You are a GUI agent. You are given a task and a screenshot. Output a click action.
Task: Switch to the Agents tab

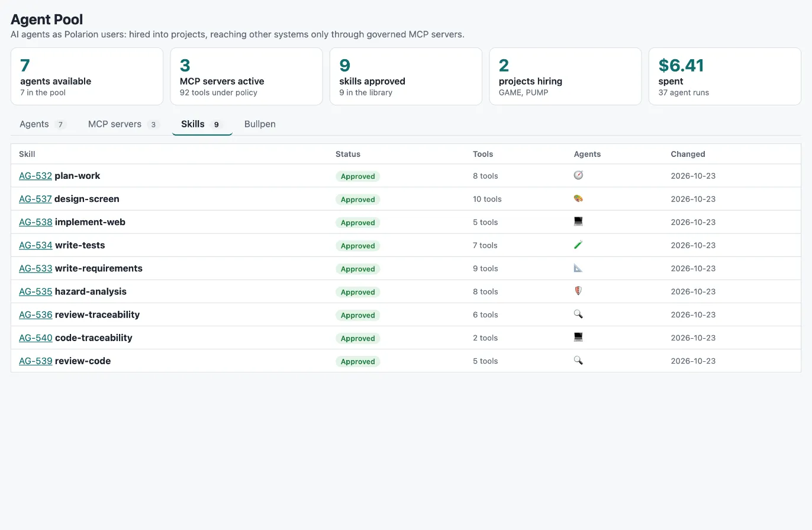pos(43,124)
